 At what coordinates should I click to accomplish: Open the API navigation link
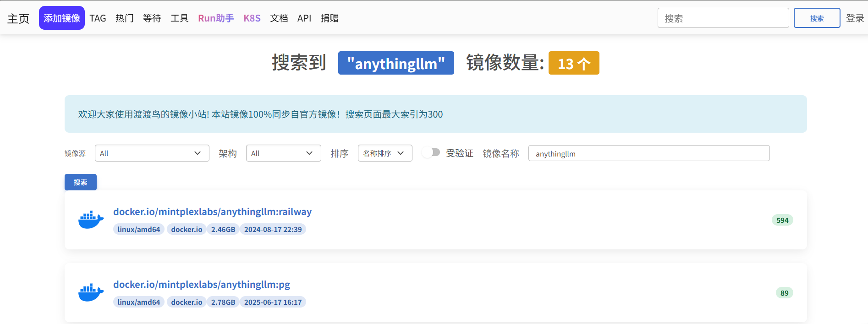point(304,18)
